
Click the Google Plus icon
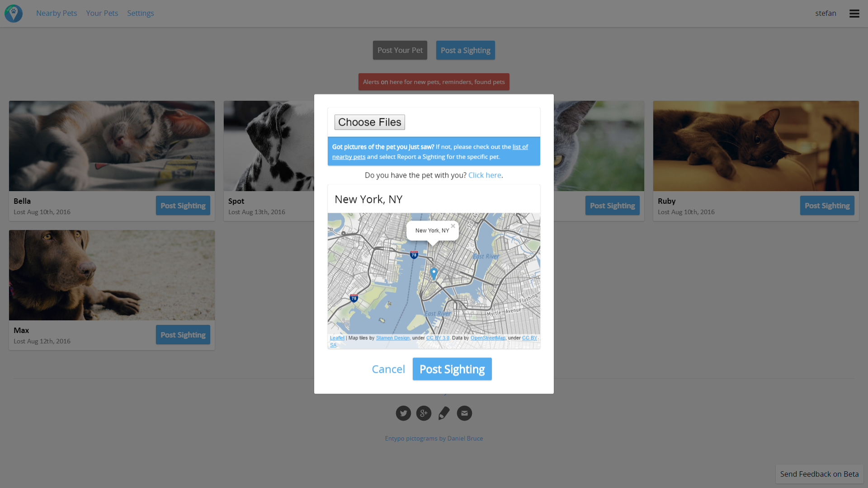pos(424,413)
